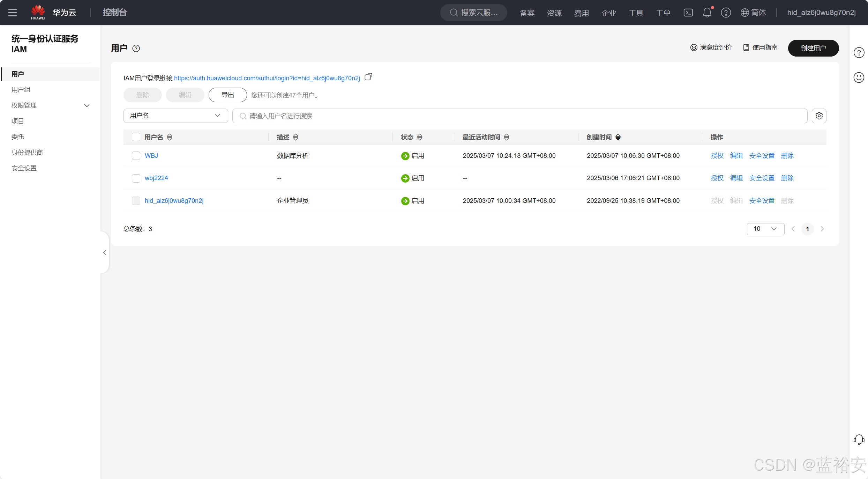
Task: Sort the table by 创建时间
Action: (x=618, y=137)
